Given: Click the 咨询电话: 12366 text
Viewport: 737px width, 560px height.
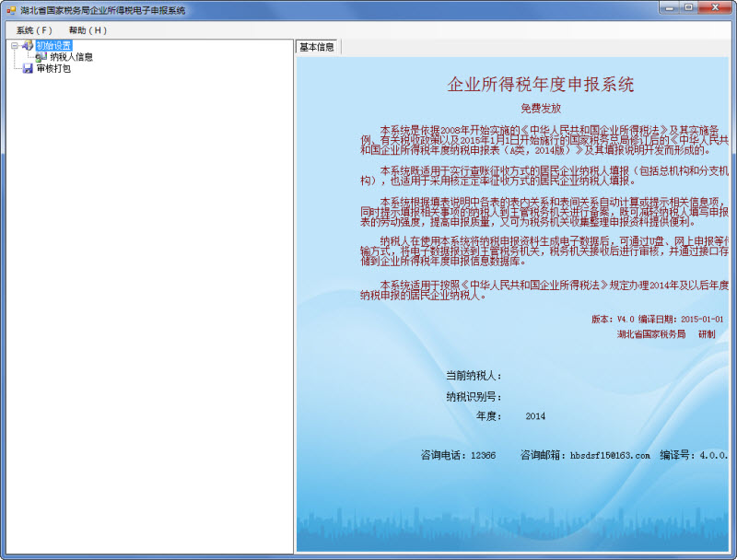Looking at the screenshot, I should point(458,455).
